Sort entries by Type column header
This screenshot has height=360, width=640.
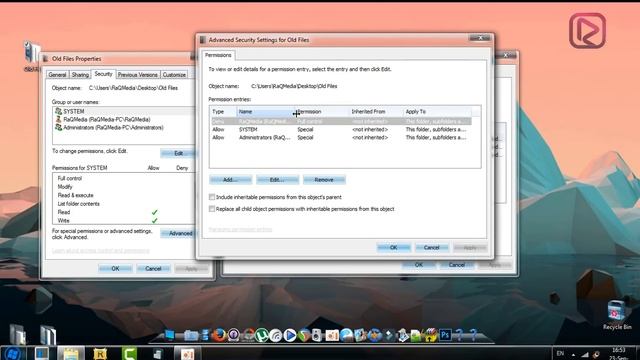(223, 111)
